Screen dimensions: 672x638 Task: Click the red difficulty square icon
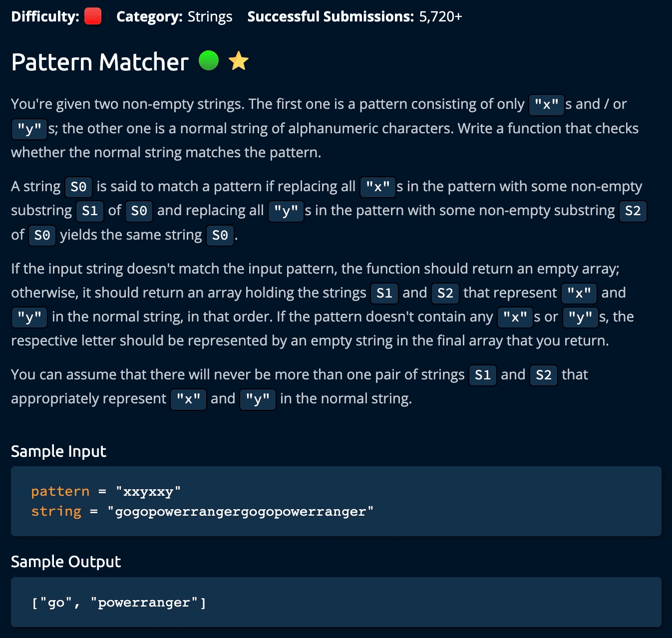tap(93, 16)
